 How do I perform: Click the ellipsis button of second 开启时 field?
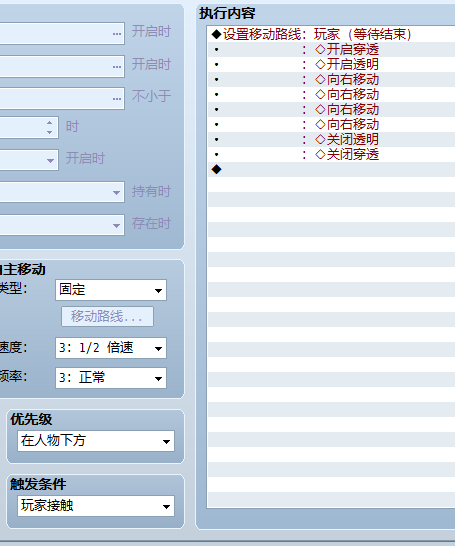(117, 66)
